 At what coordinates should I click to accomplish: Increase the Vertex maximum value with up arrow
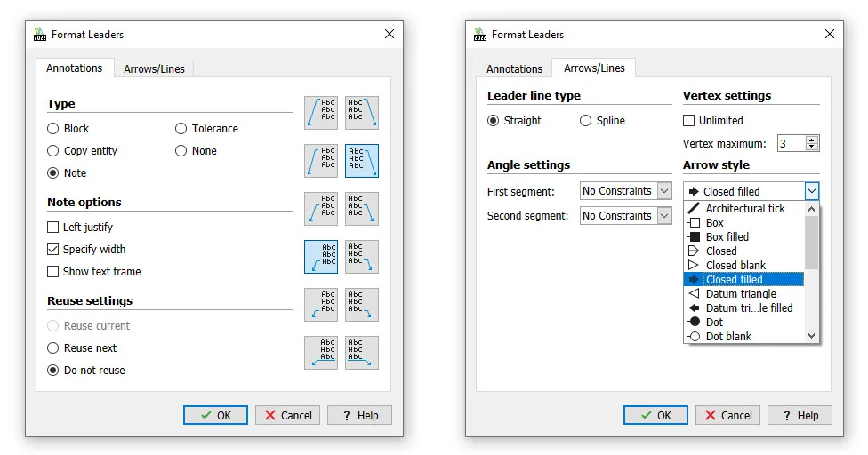(x=811, y=140)
